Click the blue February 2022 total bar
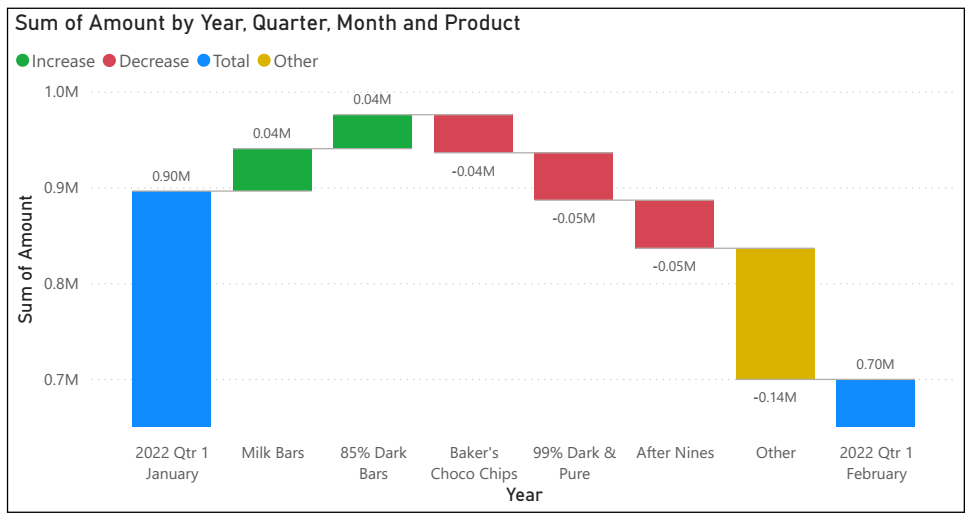Screen dimensions: 973x517 click(875, 403)
